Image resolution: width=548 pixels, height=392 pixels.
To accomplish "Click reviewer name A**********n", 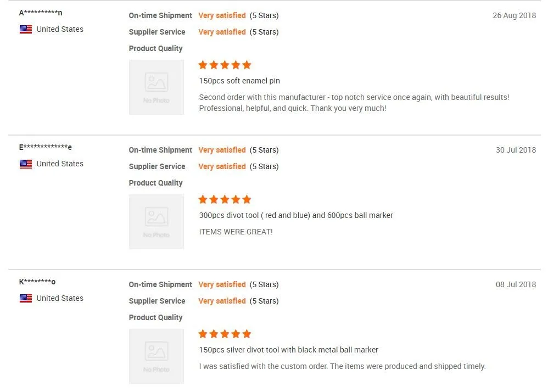I will click(x=41, y=13).
